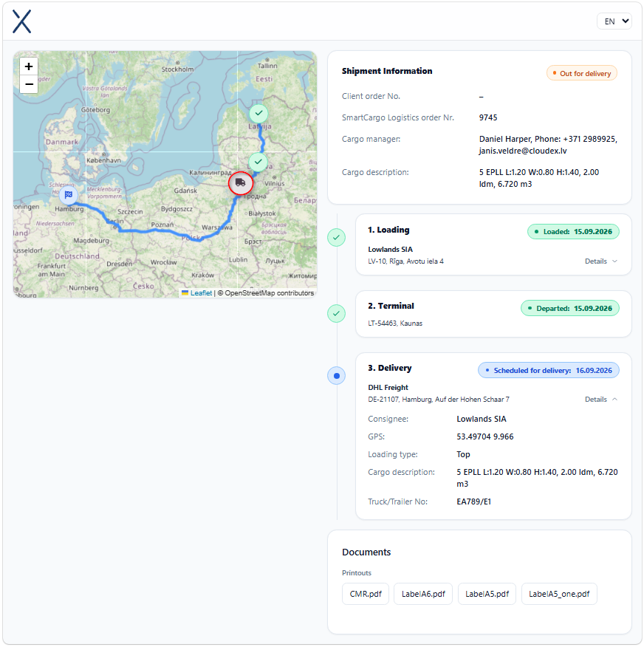Click the checkmark map marker over Latvija

[x=258, y=113]
